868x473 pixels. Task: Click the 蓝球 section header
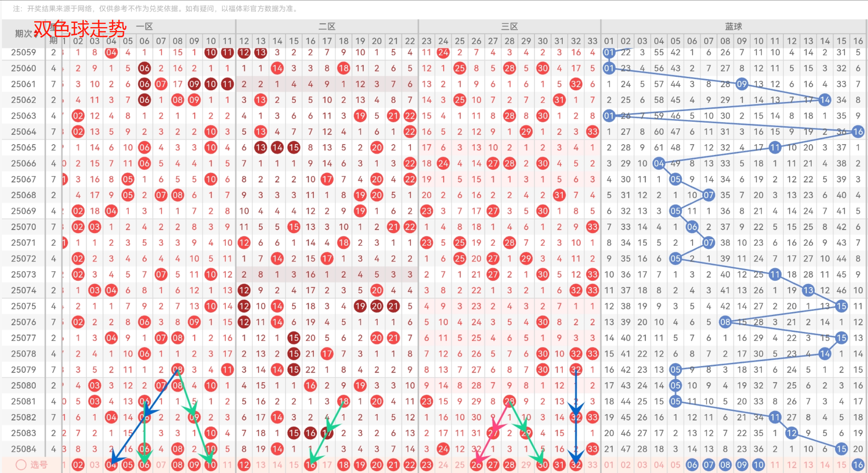pyautogui.click(x=733, y=26)
